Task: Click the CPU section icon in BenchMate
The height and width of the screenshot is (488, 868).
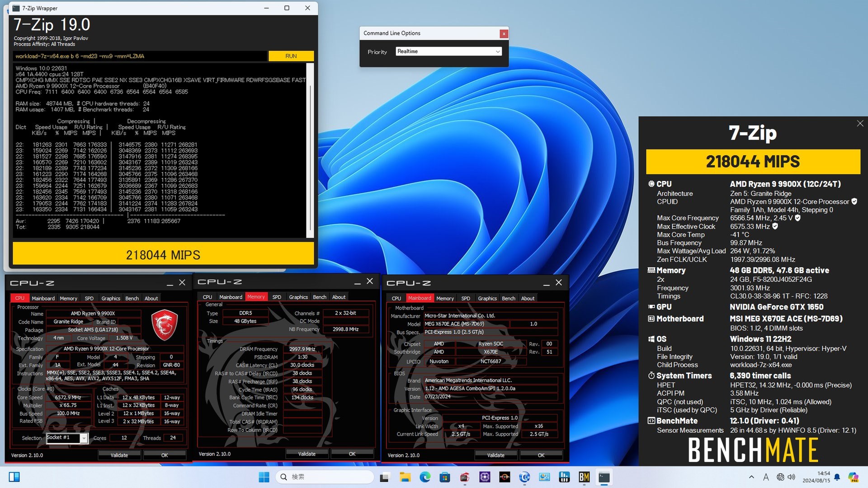Action: click(x=651, y=184)
